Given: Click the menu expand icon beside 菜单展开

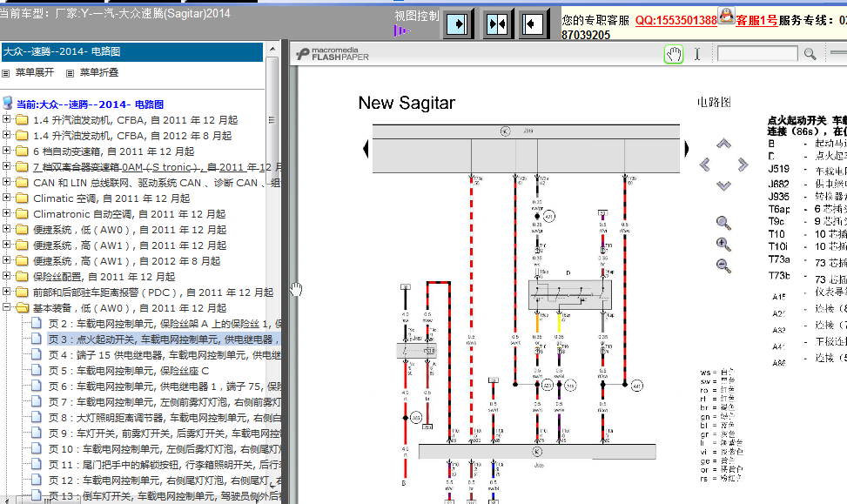Looking at the screenshot, I should click(5, 73).
